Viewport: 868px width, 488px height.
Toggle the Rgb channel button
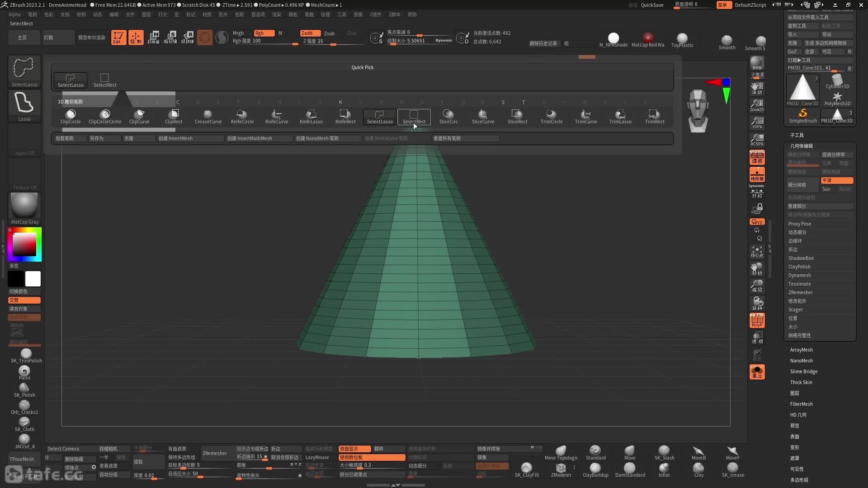264,33
